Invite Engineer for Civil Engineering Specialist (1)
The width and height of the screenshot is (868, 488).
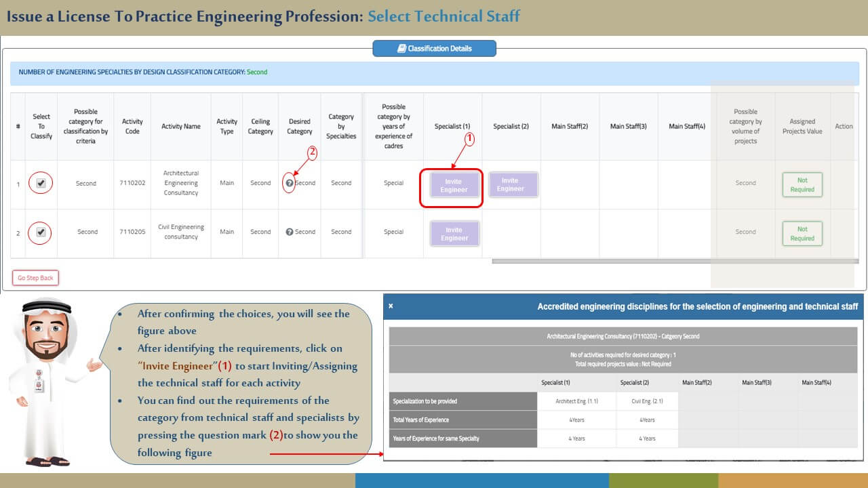point(454,234)
